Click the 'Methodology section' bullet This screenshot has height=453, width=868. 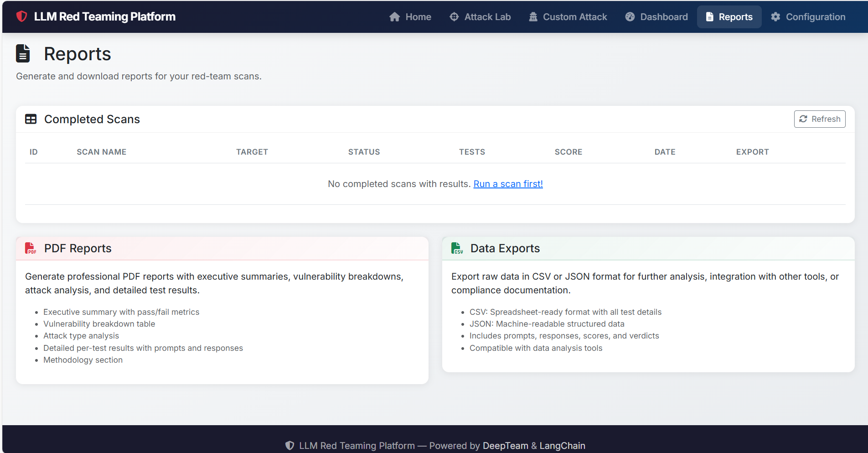pos(83,360)
